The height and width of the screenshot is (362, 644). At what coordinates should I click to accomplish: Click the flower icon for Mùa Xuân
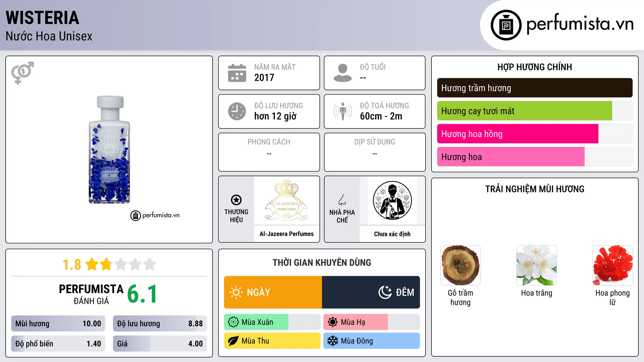[233, 322]
